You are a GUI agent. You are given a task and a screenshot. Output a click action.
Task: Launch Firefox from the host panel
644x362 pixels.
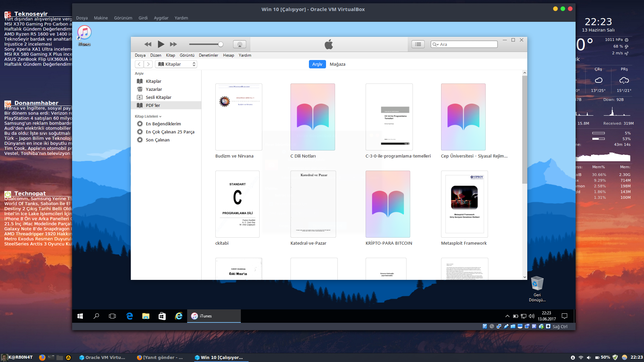(42, 357)
